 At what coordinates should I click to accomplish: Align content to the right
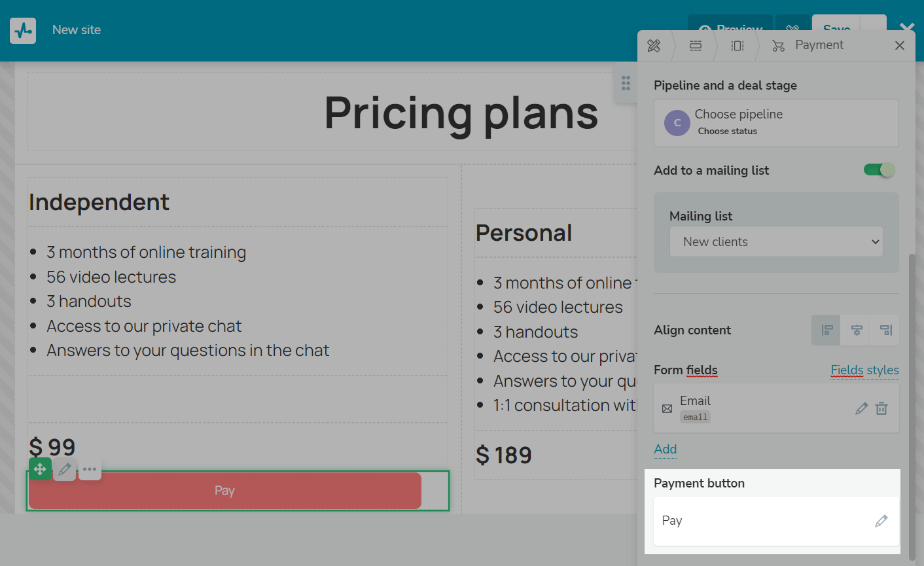(x=885, y=330)
